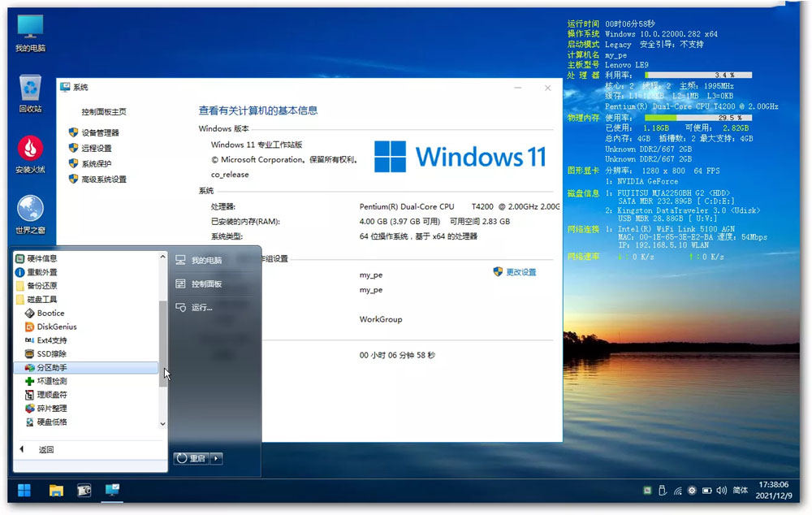Open 碎片整理 defragment tool
812x515 pixels.
pos(46,409)
